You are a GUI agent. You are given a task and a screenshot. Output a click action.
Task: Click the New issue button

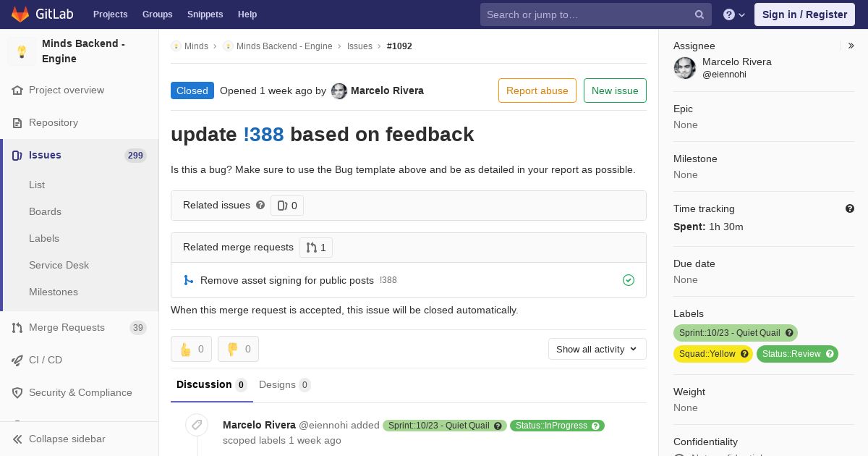coord(615,90)
